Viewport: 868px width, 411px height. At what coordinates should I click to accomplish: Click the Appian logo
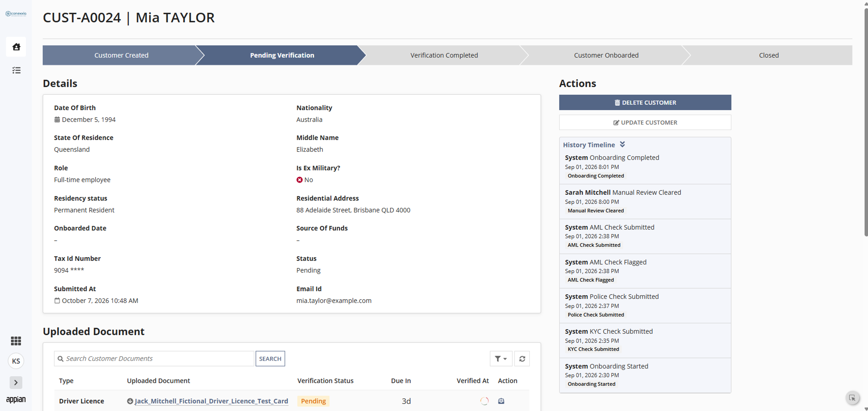[16, 399]
